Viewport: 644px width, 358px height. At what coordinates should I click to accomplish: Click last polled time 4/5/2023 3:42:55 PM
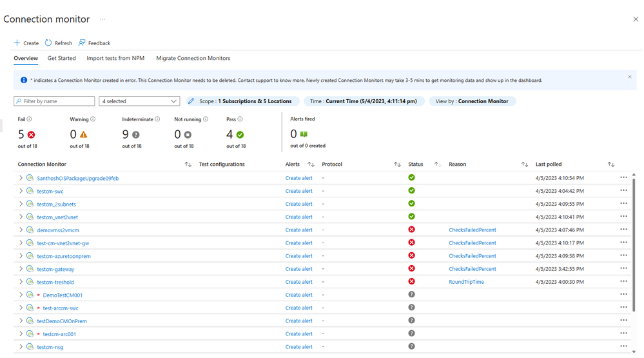(x=560, y=269)
